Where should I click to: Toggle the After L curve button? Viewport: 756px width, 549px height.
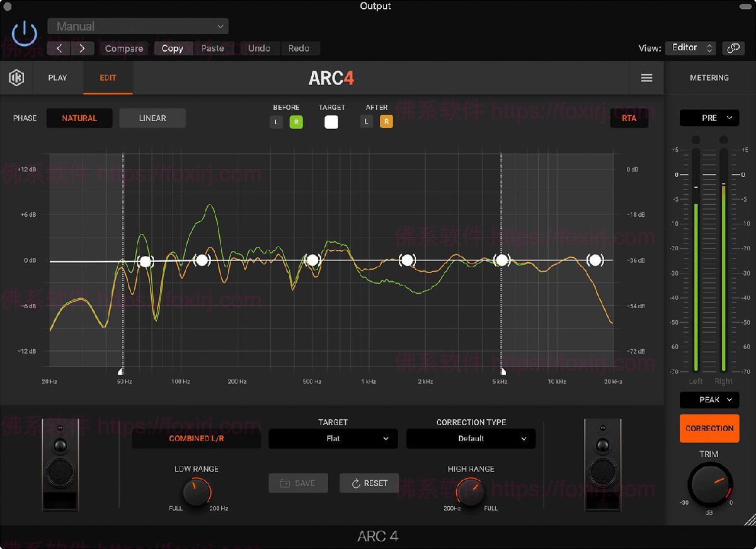coord(366,122)
